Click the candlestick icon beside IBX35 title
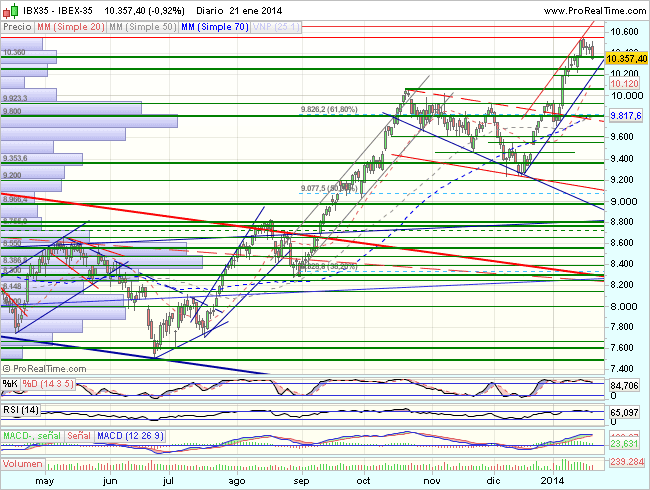 tap(11, 11)
